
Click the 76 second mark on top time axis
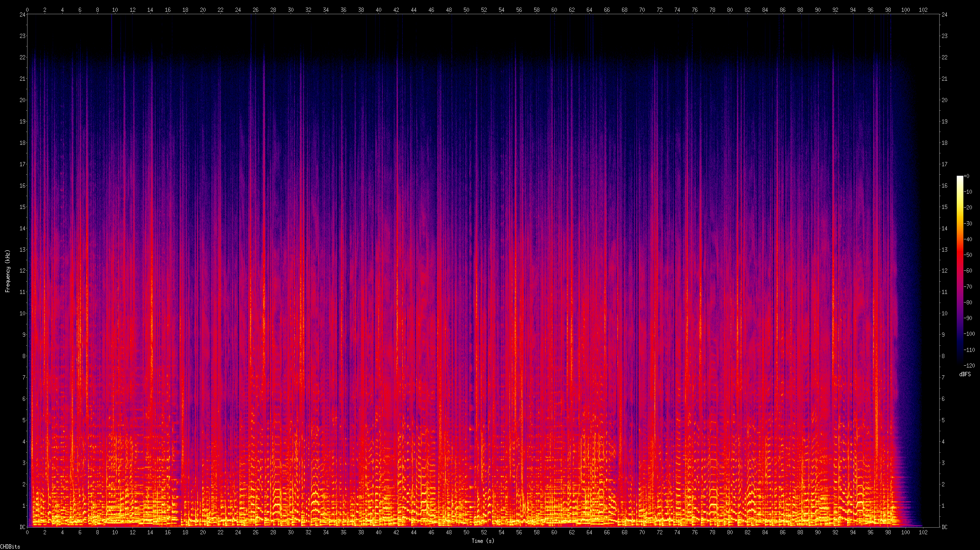[695, 9]
